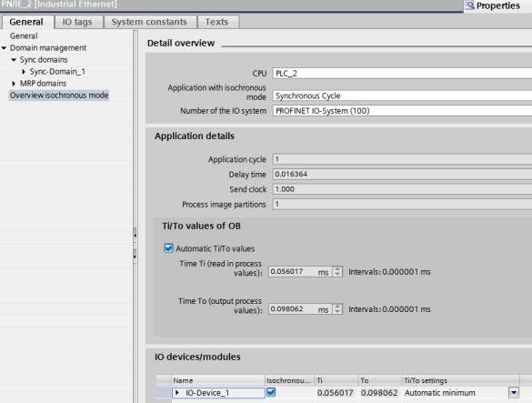Click the Ti/To settings column header
The image size is (532, 403).
461,380
